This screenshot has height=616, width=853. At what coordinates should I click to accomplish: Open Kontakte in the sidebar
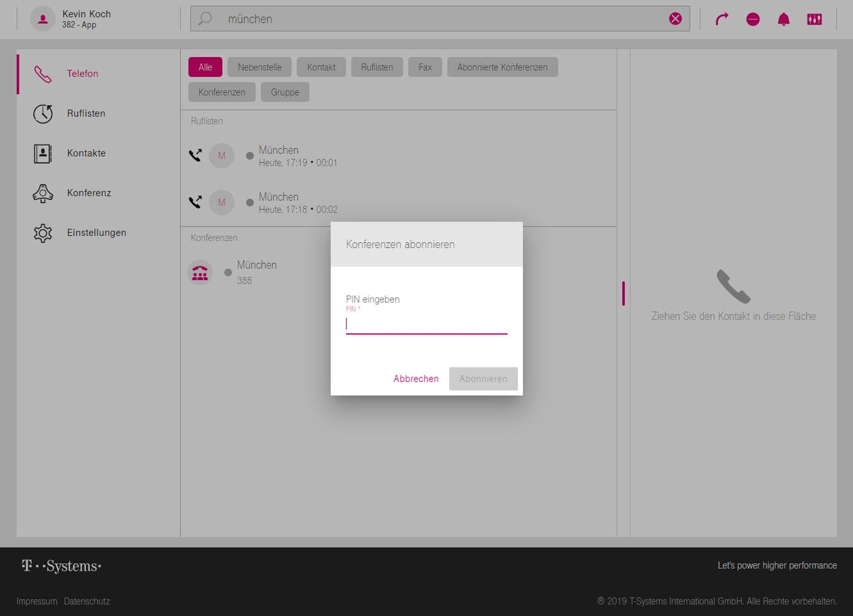click(x=86, y=153)
